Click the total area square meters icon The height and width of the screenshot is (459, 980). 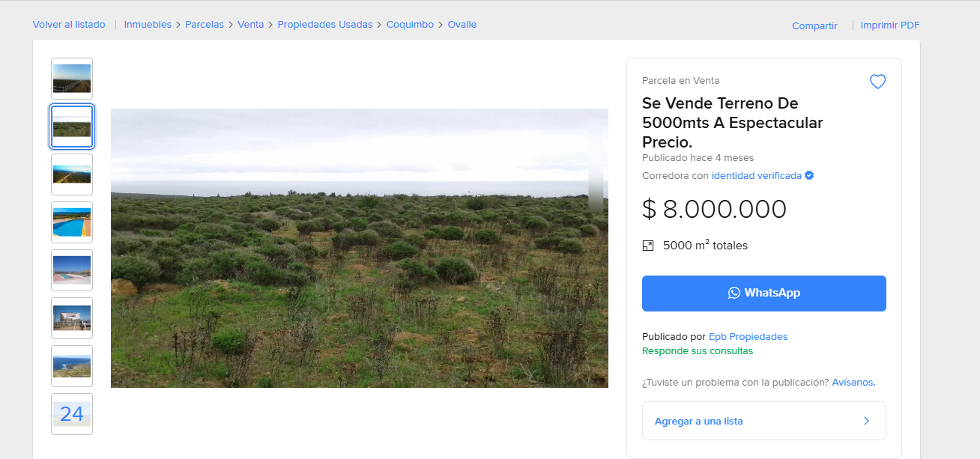click(x=648, y=246)
